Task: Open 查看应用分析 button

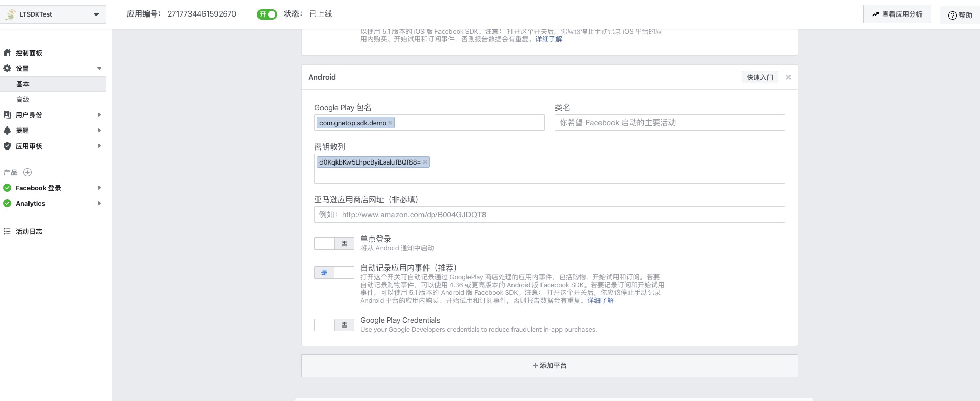Action: pyautogui.click(x=897, y=14)
